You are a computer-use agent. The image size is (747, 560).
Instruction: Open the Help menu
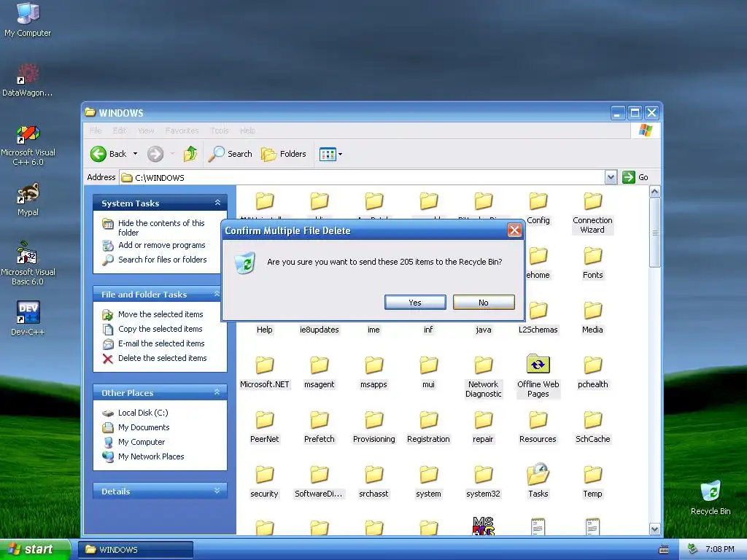[x=248, y=131]
